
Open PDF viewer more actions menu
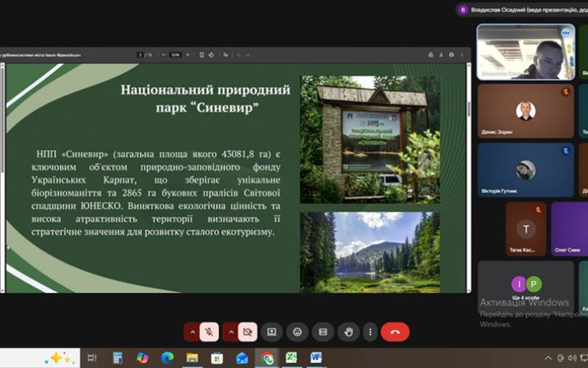(x=462, y=54)
